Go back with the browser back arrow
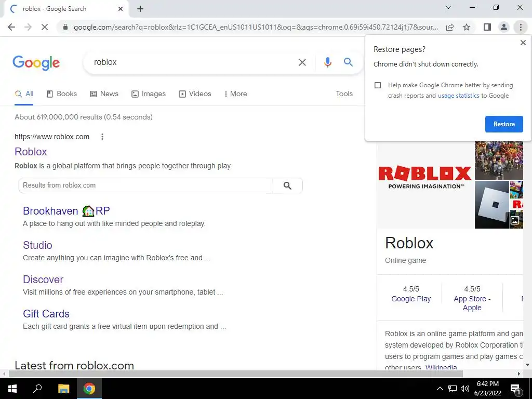Image resolution: width=532 pixels, height=399 pixels. (11, 27)
